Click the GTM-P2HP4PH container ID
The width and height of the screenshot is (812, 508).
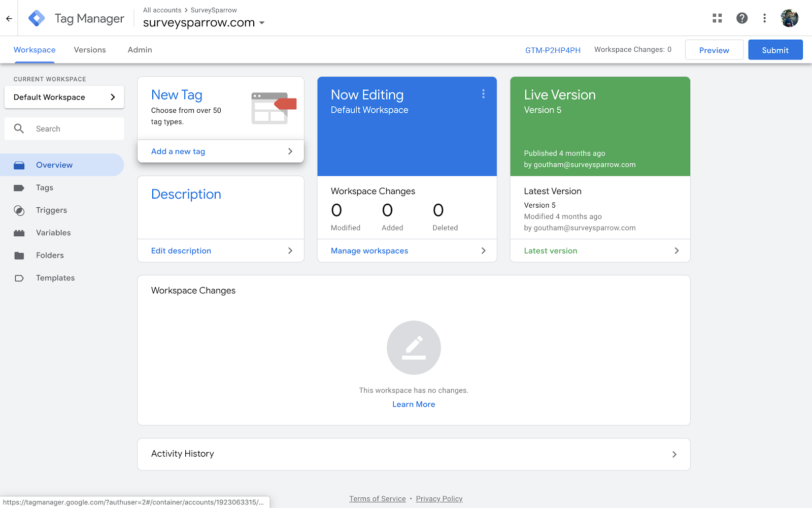pyautogui.click(x=553, y=50)
